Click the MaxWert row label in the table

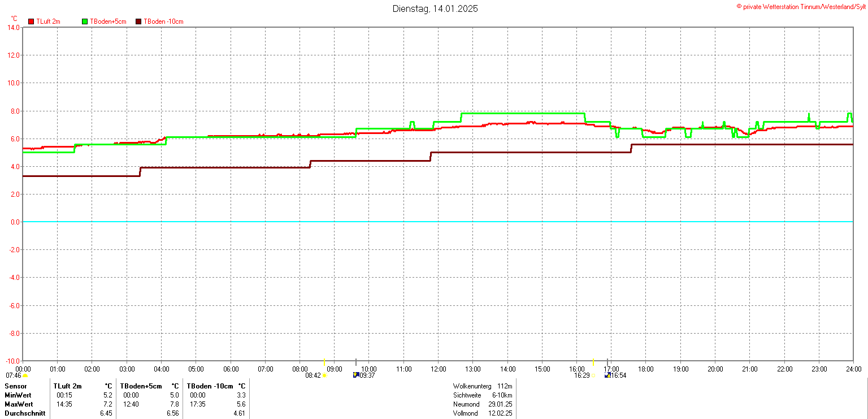click(x=19, y=404)
